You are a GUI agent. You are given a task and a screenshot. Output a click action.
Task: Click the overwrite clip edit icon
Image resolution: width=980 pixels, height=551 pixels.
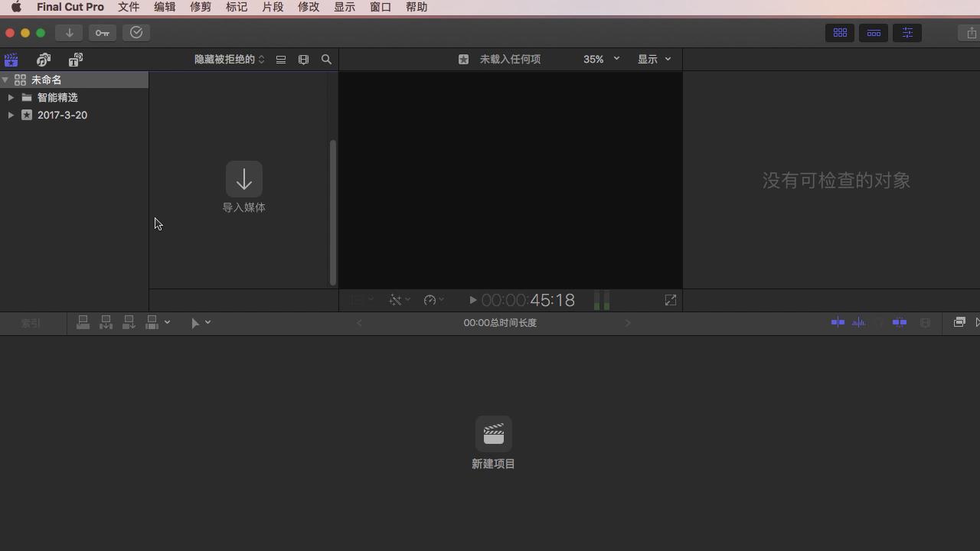pos(152,323)
